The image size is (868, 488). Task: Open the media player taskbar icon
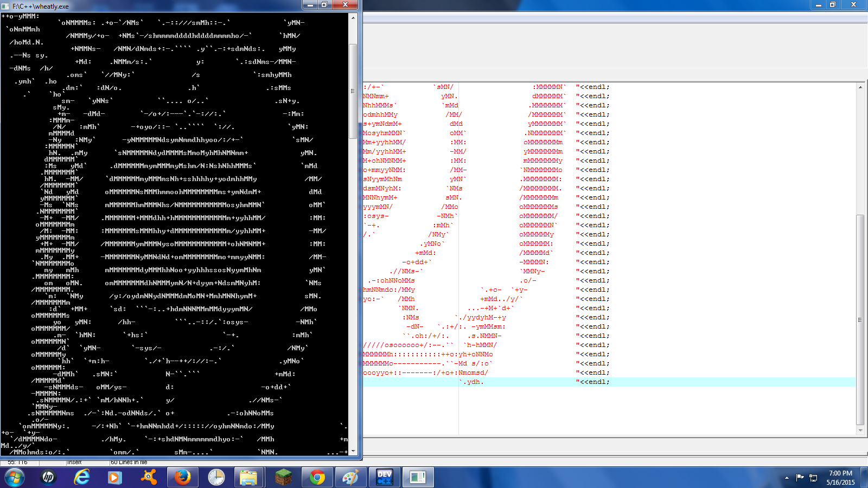coord(114,477)
